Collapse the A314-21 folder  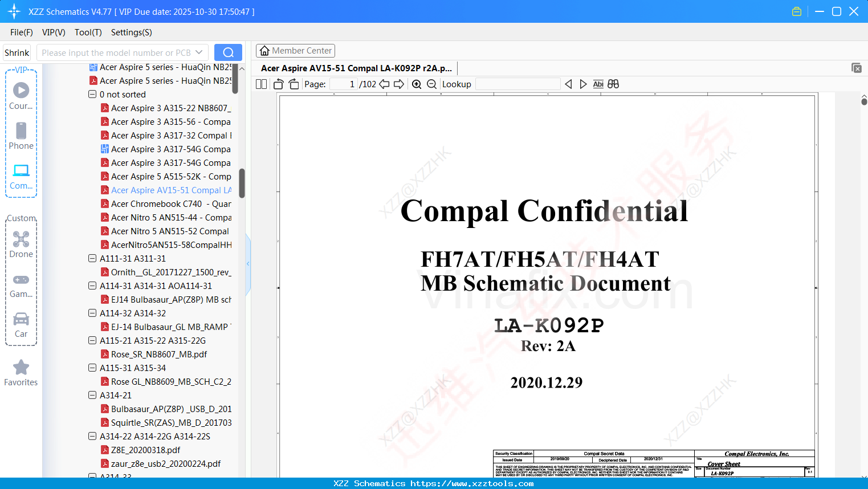[92, 395]
